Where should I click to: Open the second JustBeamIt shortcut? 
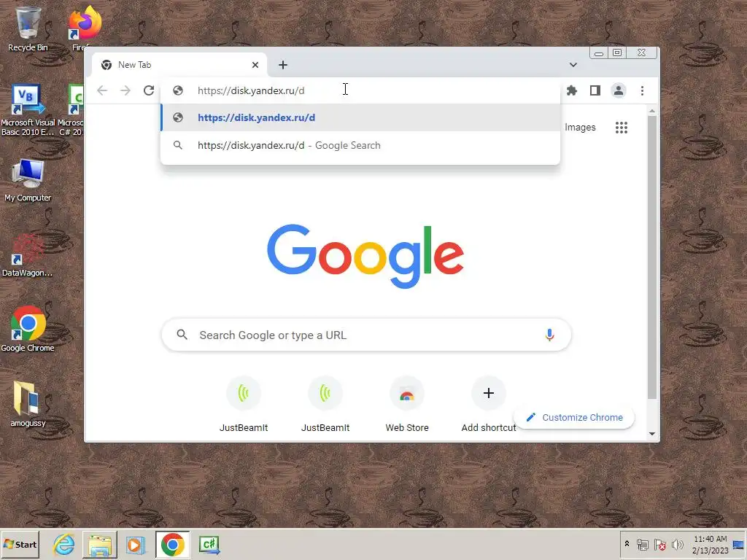325,404
